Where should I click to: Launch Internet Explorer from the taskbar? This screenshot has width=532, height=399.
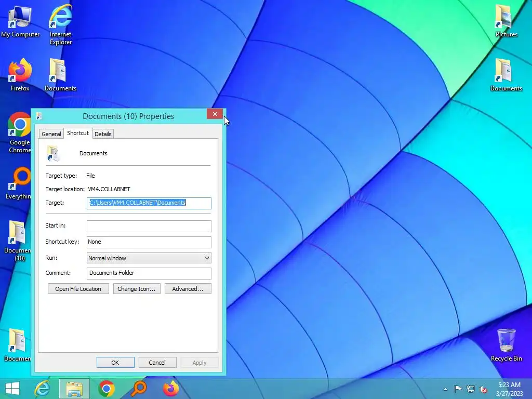(43, 389)
